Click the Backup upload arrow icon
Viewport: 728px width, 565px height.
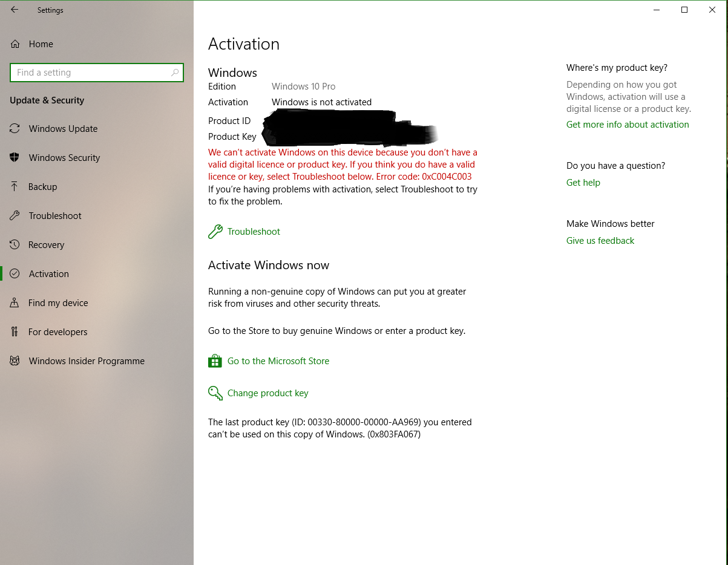point(15,186)
